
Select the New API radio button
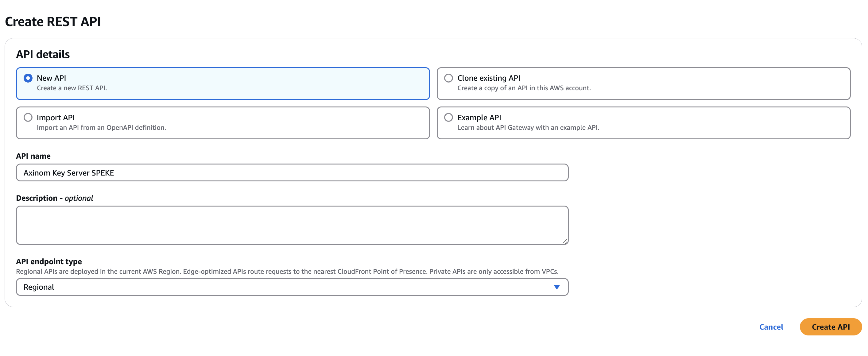tap(28, 78)
